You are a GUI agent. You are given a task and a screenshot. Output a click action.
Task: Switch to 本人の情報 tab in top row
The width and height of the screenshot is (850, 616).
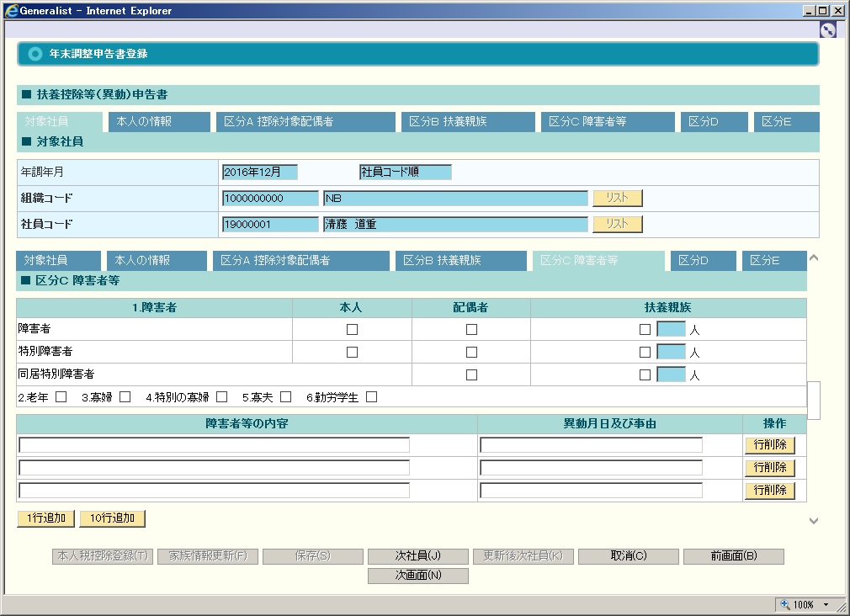(x=159, y=122)
